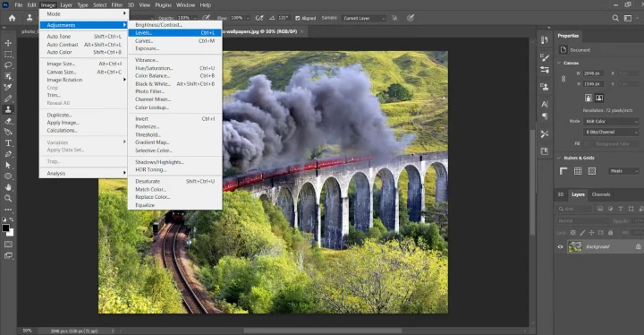Hide the Background layer with eye icon
Image resolution: width=644 pixels, height=335 pixels.
coord(560,247)
